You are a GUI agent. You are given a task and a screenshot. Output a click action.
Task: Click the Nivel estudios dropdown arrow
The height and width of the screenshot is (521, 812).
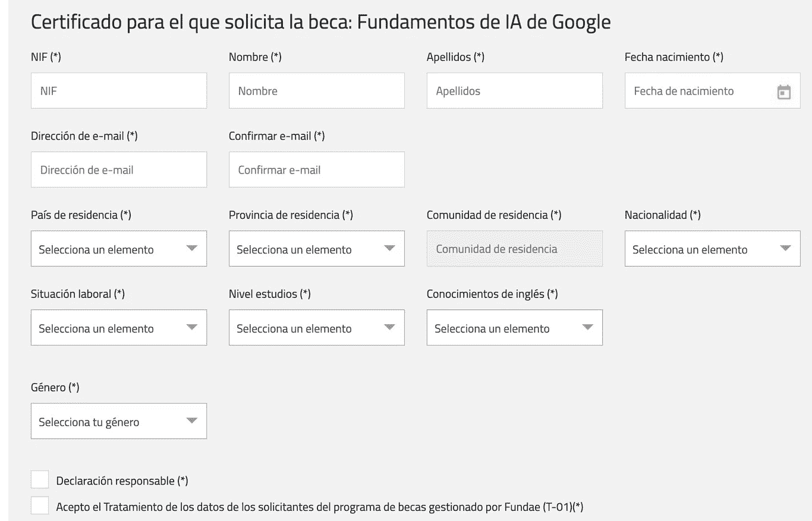point(389,327)
